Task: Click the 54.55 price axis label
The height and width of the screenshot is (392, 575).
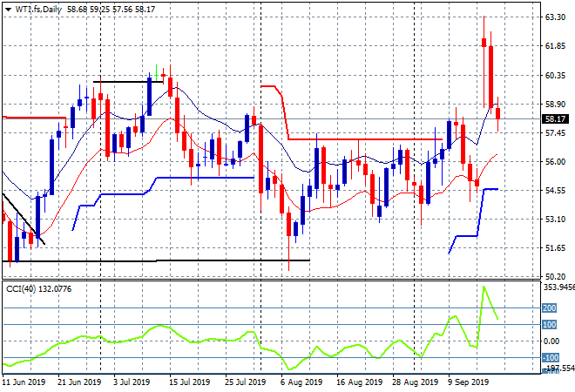Action: click(555, 190)
